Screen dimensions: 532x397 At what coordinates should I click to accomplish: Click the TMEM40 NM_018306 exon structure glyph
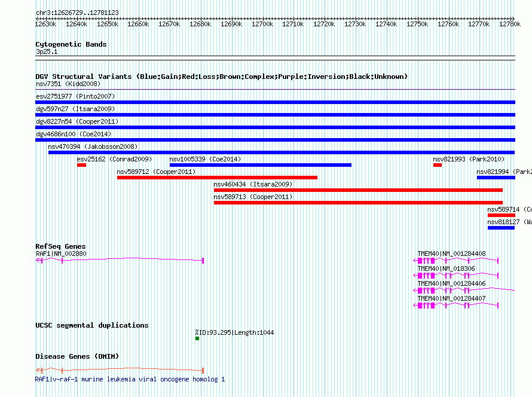[456, 275]
